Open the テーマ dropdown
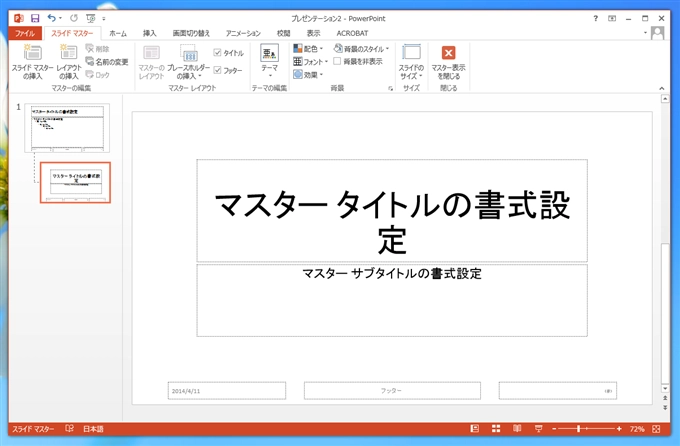Viewport: 680px width, 446px height. 270,62
